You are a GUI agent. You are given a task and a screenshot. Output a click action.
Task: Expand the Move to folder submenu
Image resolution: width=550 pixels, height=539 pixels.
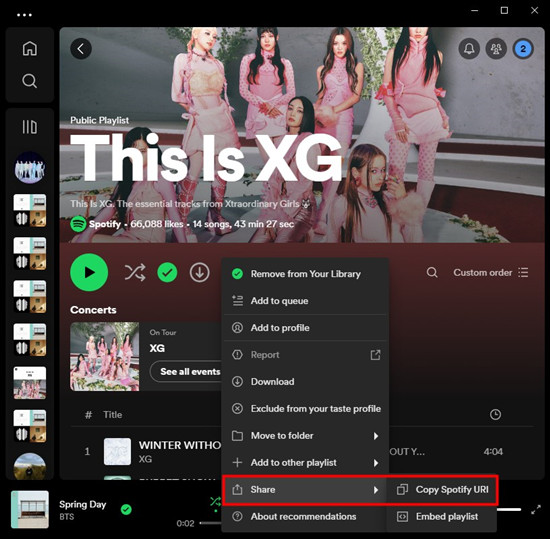pos(306,436)
